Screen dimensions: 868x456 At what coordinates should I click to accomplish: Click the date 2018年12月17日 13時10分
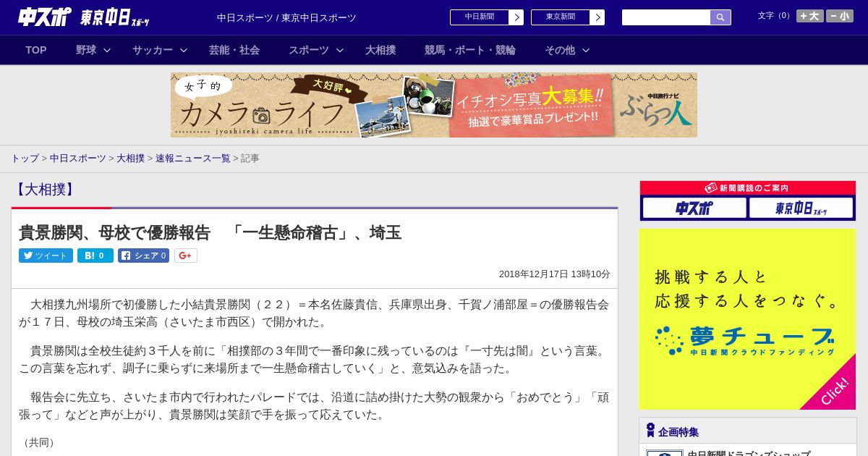click(555, 274)
